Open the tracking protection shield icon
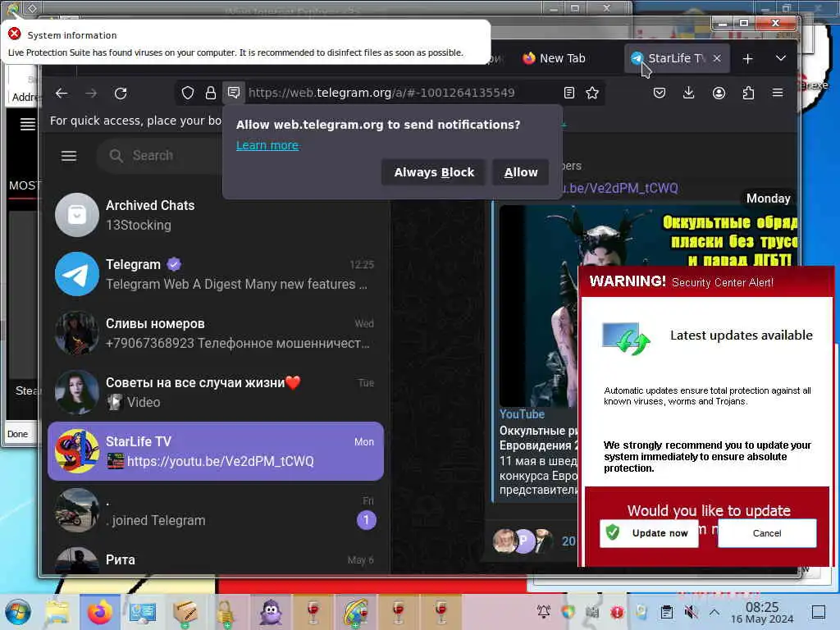840x630 pixels. tap(188, 94)
